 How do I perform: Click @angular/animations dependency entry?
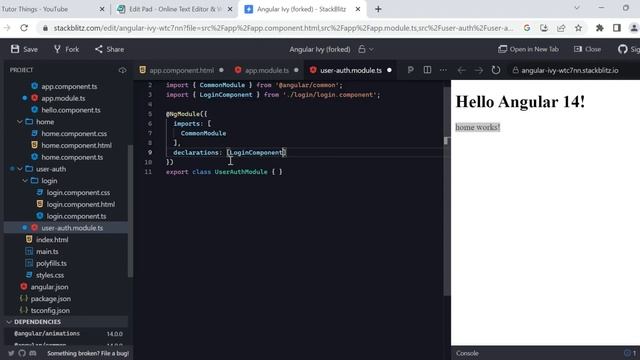(x=47, y=334)
